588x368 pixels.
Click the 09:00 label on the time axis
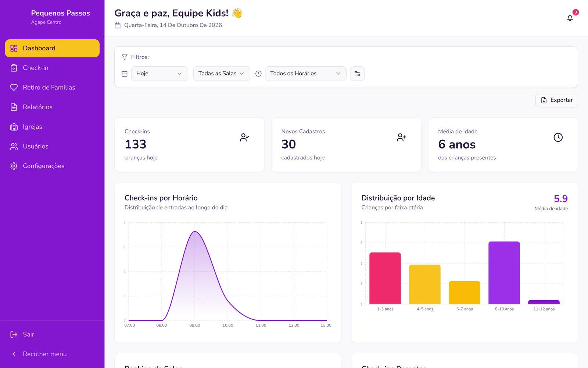coord(195,325)
